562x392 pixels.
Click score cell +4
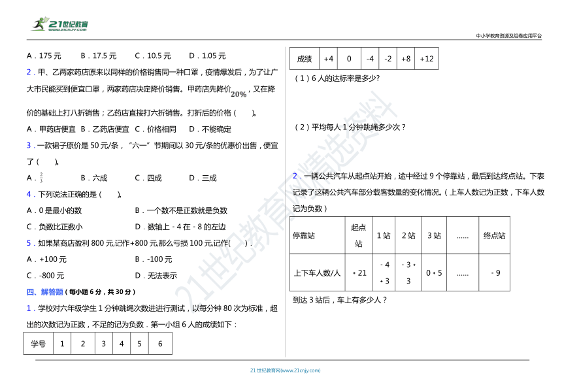[x=328, y=59]
